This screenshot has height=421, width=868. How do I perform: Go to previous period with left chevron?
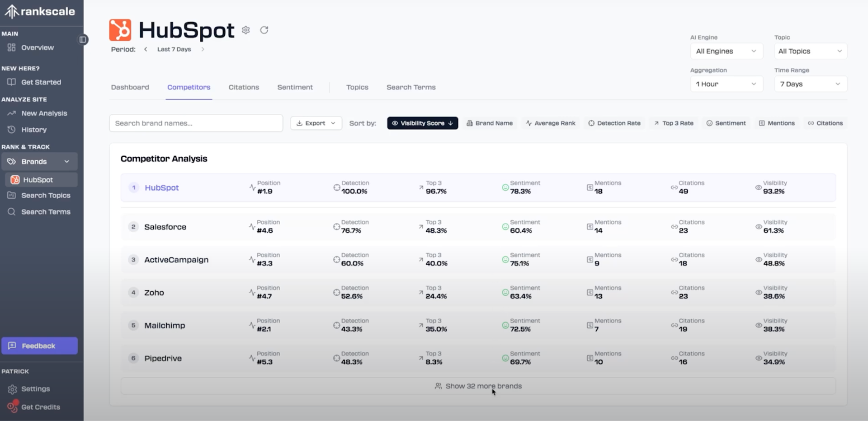(x=146, y=49)
